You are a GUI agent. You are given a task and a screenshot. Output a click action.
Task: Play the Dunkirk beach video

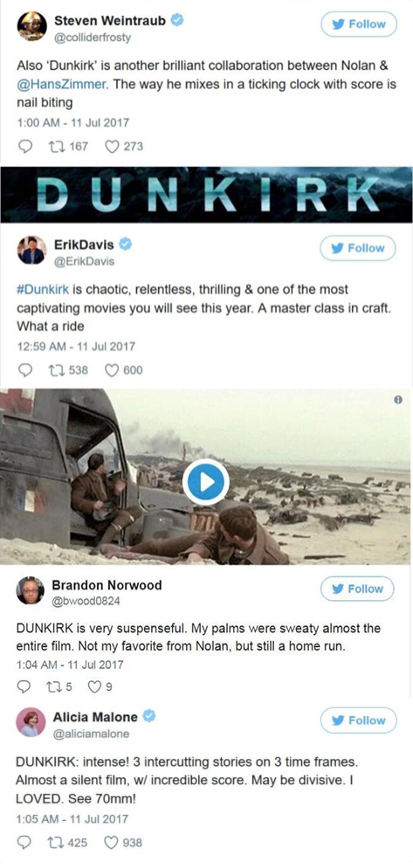(x=206, y=482)
